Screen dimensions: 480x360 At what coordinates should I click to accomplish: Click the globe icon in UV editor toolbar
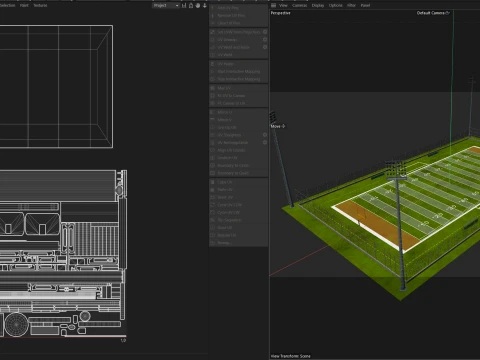tap(198, 5)
